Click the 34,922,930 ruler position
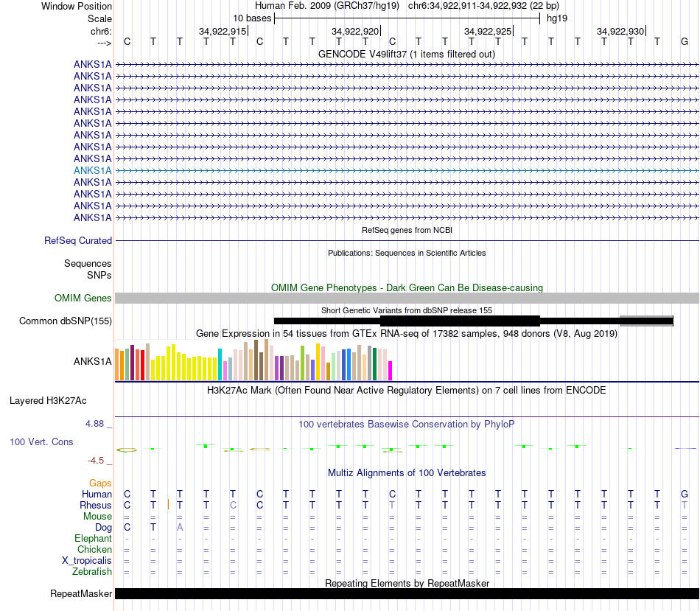 pos(620,31)
